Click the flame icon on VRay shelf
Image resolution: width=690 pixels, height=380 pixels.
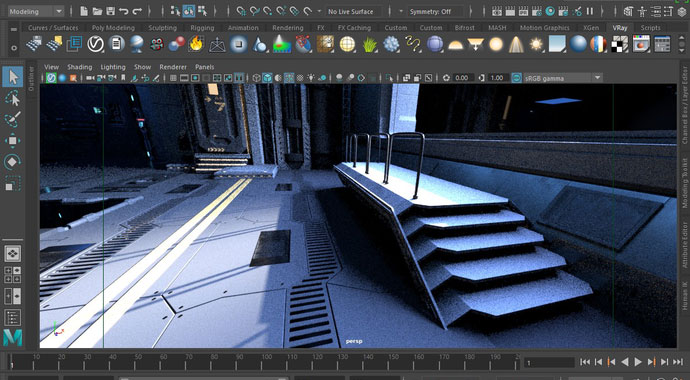tap(196, 44)
